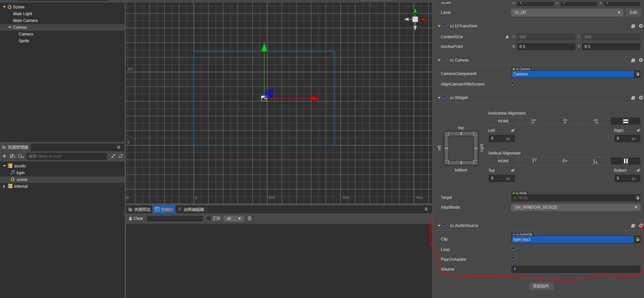The image size is (644, 298).
Task: Click the add asset plus icon
Action: pyautogui.click(x=4, y=156)
